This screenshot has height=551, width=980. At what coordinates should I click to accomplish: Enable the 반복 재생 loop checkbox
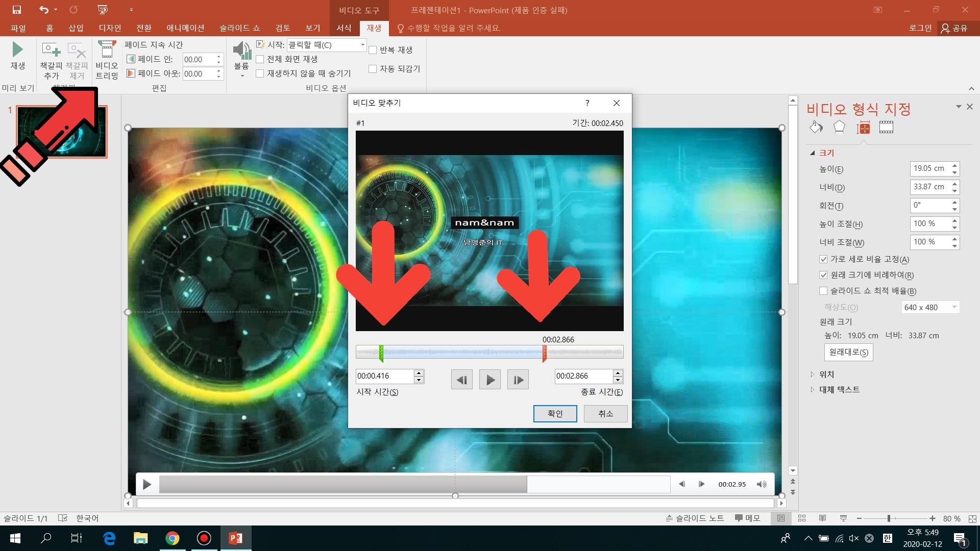(x=373, y=50)
